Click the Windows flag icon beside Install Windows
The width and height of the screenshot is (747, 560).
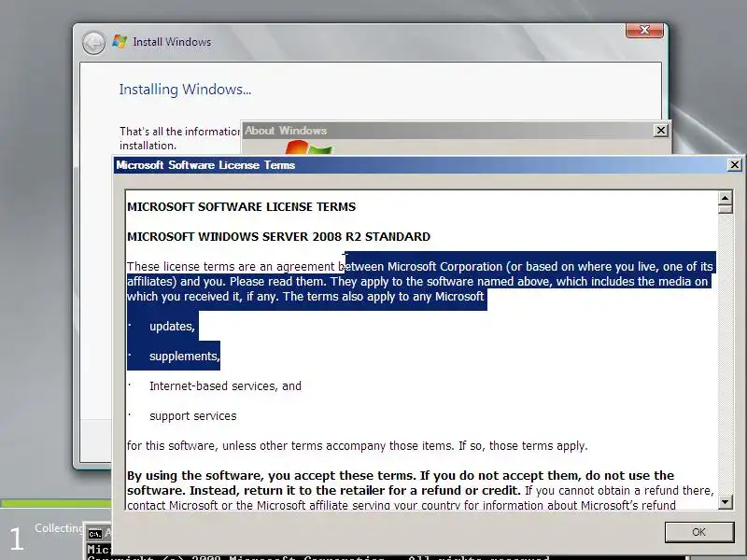point(120,41)
